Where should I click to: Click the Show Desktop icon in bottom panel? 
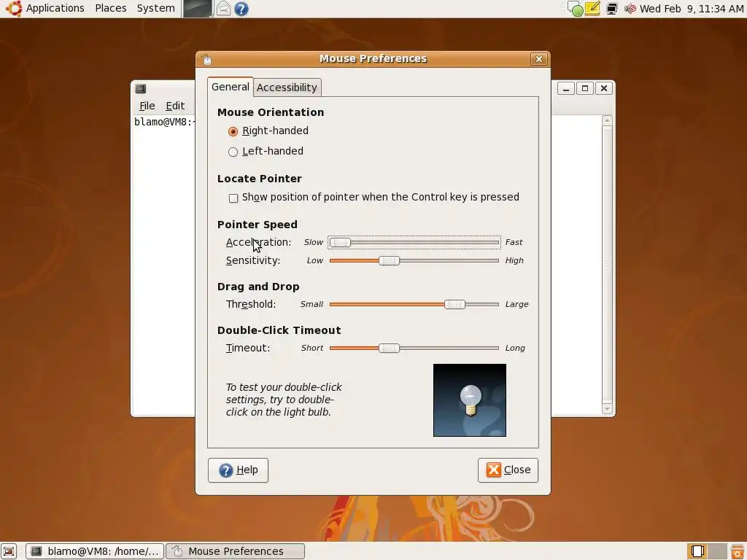(x=9, y=551)
